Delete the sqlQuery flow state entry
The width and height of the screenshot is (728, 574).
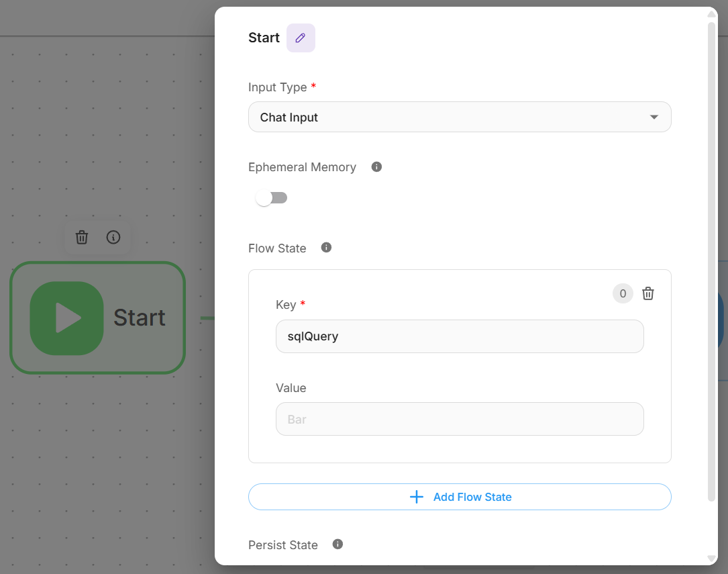click(x=648, y=293)
